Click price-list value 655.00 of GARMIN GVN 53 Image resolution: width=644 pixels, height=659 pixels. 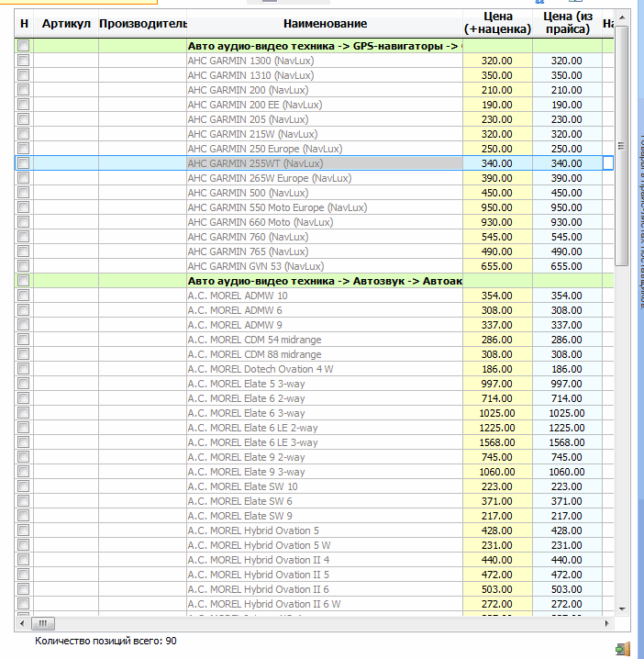[x=567, y=266]
